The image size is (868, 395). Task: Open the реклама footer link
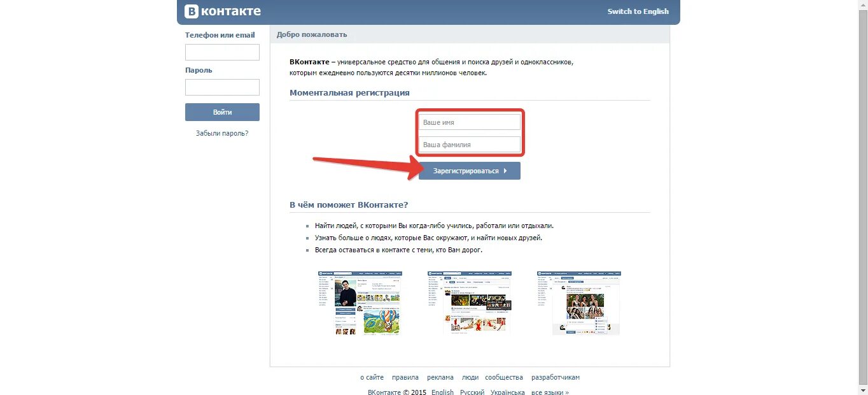tap(440, 377)
